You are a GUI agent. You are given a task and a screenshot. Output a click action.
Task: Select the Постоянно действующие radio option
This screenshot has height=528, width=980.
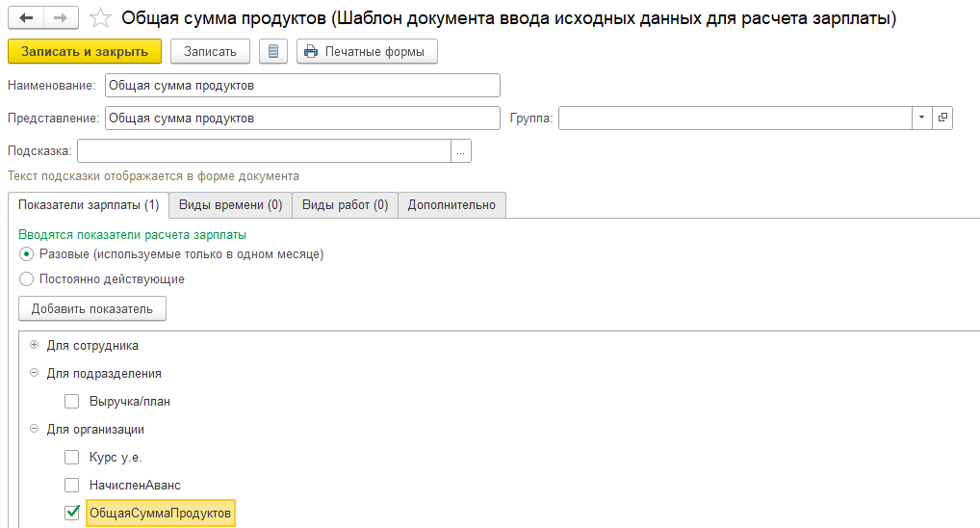pos(27,279)
